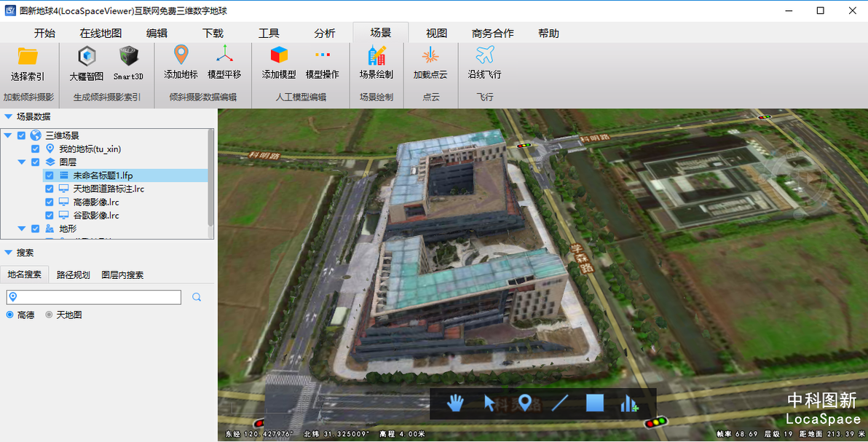
Task: Click the 高程 4.00米 status text
Action: coord(402,434)
